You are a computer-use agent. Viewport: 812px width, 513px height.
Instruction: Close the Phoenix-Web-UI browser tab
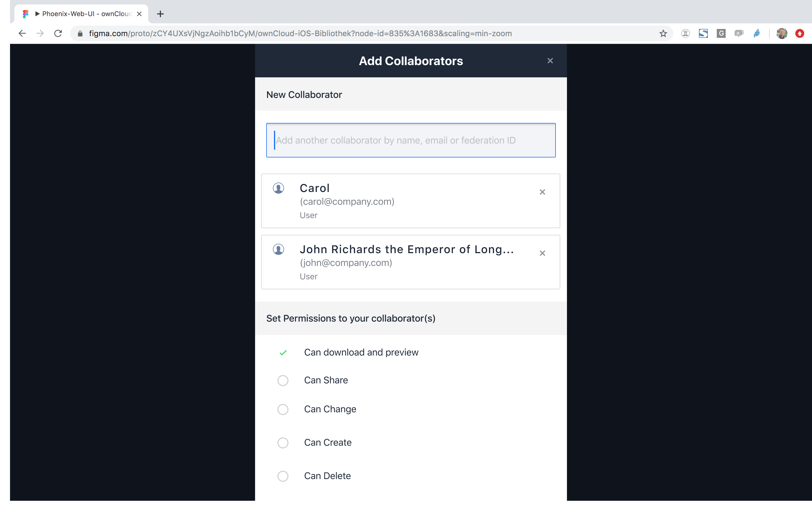[139, 14]
